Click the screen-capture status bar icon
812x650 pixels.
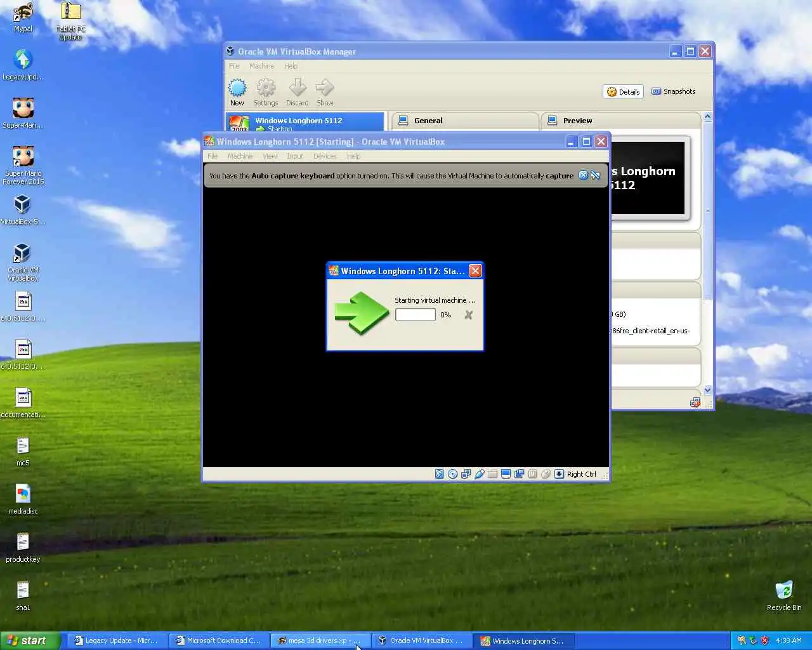tap(519, 474)
